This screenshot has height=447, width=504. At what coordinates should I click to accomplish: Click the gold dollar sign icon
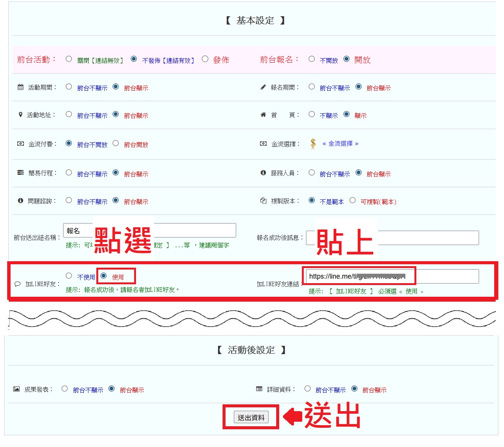tap(313, 144)
